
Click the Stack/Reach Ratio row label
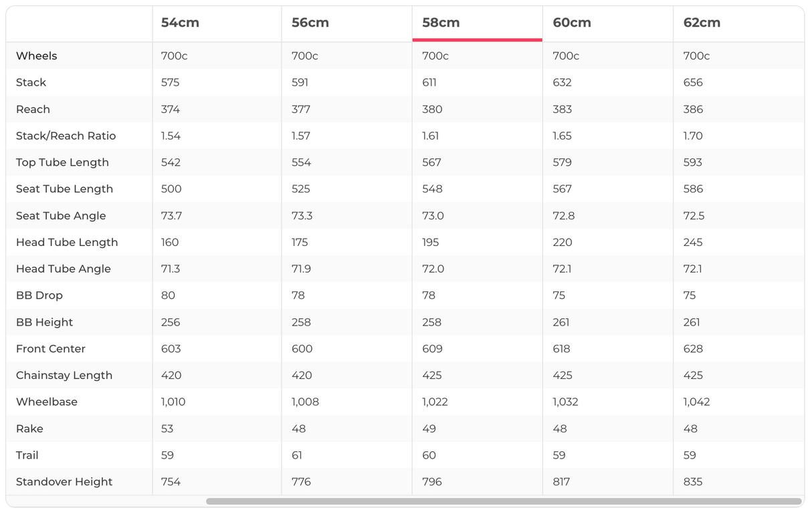pos(66,136)
